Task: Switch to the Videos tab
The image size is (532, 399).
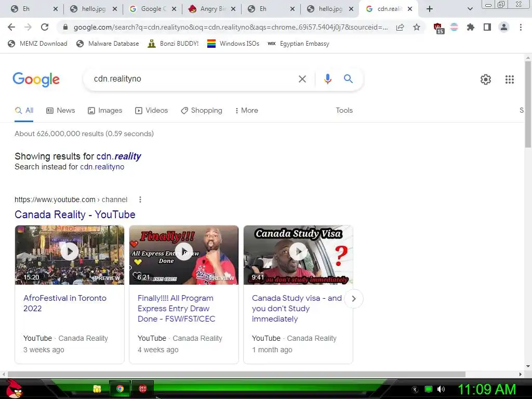Action: coord(152,110)
